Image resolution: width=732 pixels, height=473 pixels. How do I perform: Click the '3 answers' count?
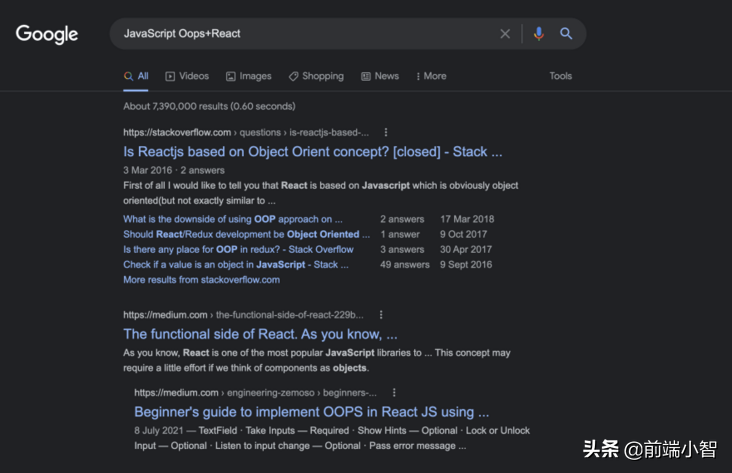coord(402,250)
